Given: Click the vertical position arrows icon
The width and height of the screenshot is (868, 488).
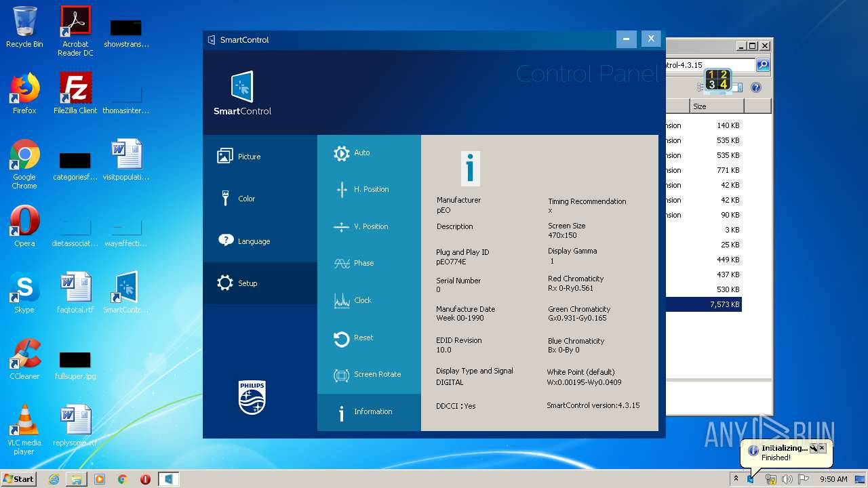Looking at the screenshot, I should [342, 227].
